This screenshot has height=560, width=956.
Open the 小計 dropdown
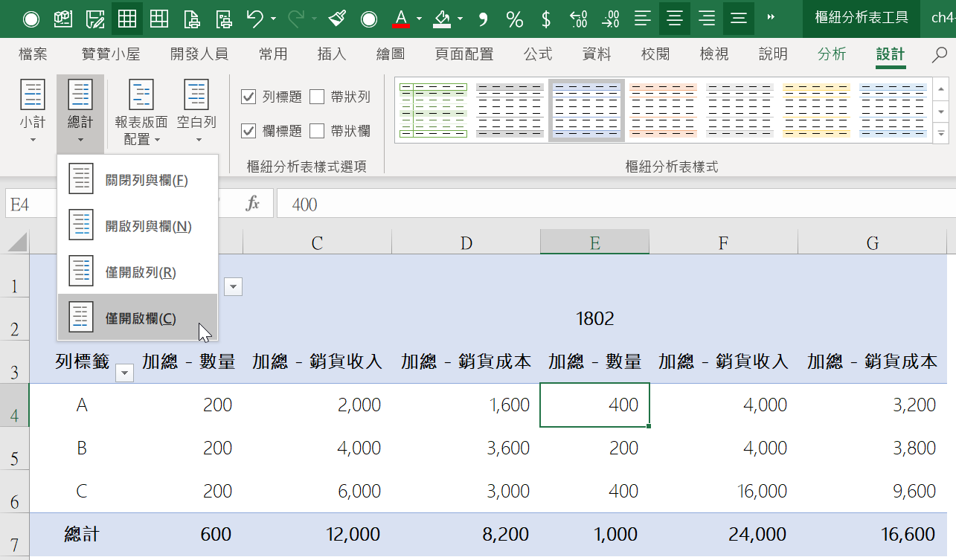click(33, 112)
